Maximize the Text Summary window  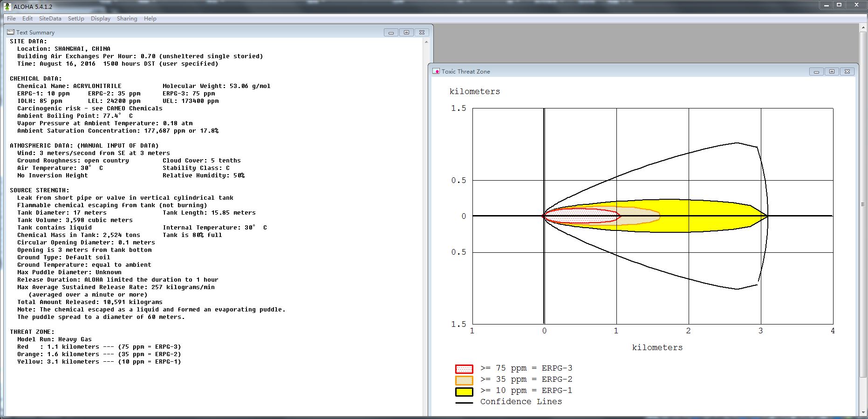(x=406, y=32)
